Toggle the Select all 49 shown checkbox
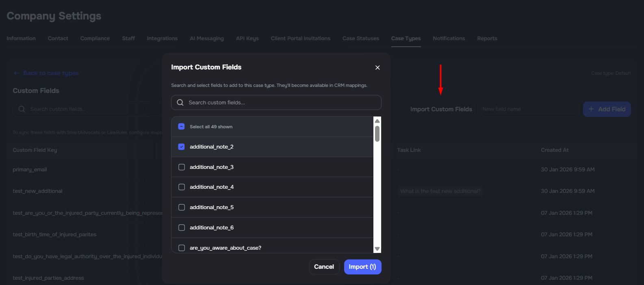 pos(182,127)
